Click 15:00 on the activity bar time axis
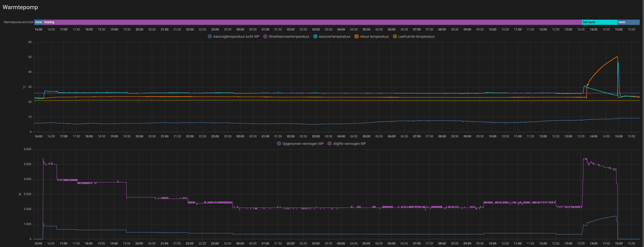This screenshot has width=644, height=247. [x=619, y=29]
